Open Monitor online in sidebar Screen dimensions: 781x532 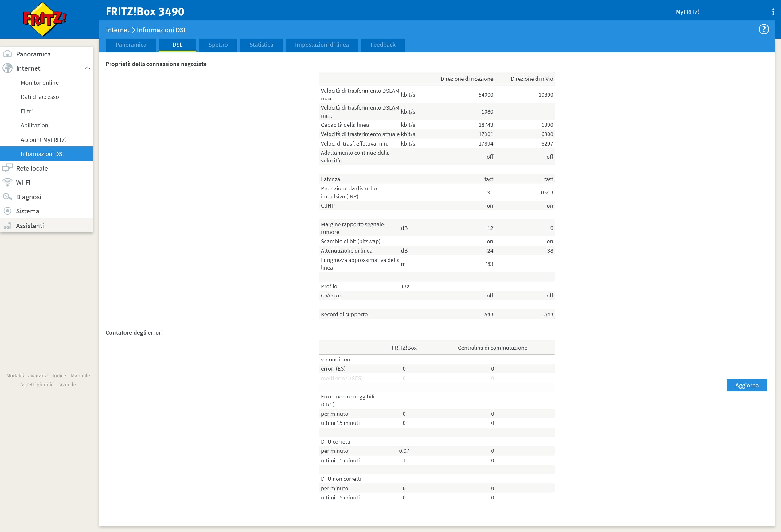(40, 83)
